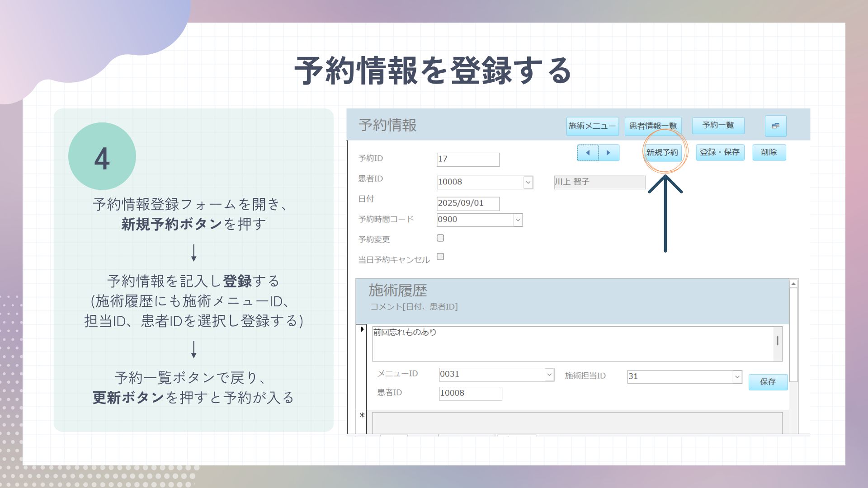Click the form window icon button
Viewport: 868px width, 488px height.
pos(775,126)
